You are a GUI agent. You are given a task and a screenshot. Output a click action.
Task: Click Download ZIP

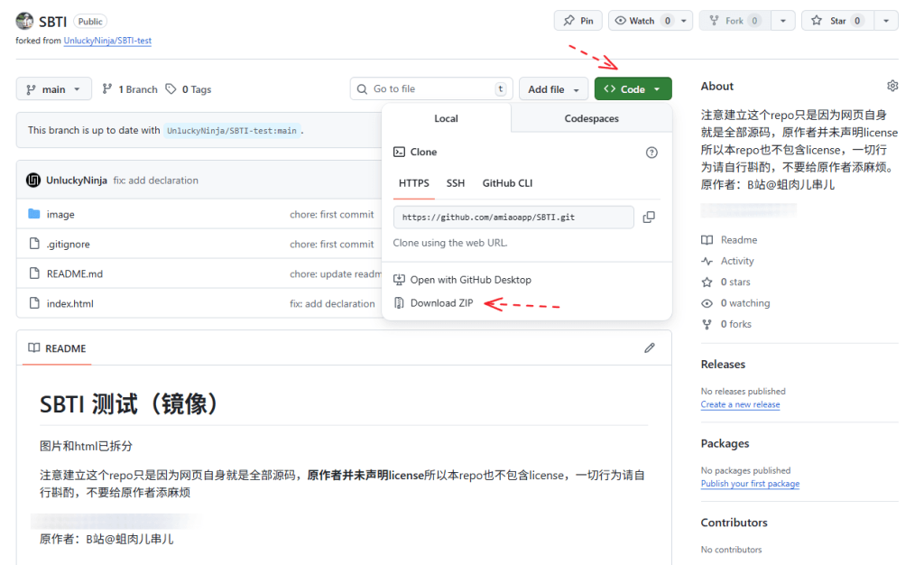[x=441, y=303]
